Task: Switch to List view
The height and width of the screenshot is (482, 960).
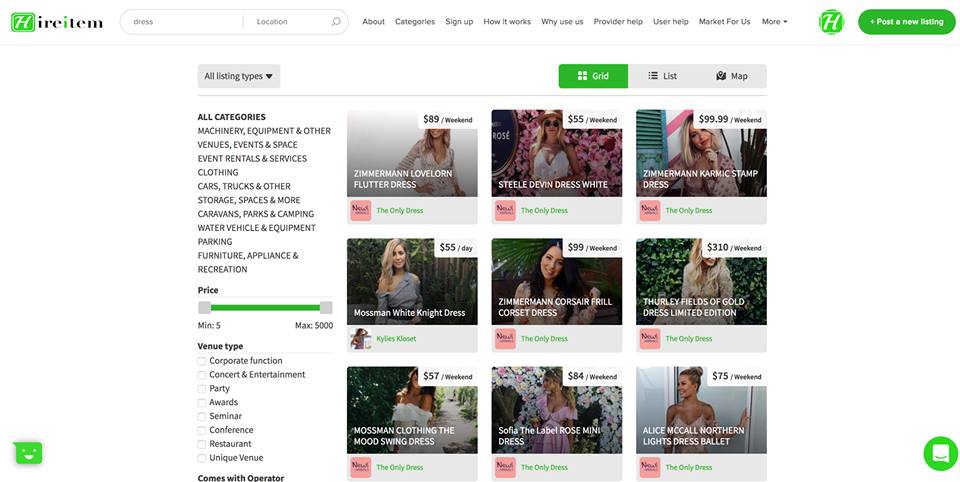Action: [x=662, y=76]
